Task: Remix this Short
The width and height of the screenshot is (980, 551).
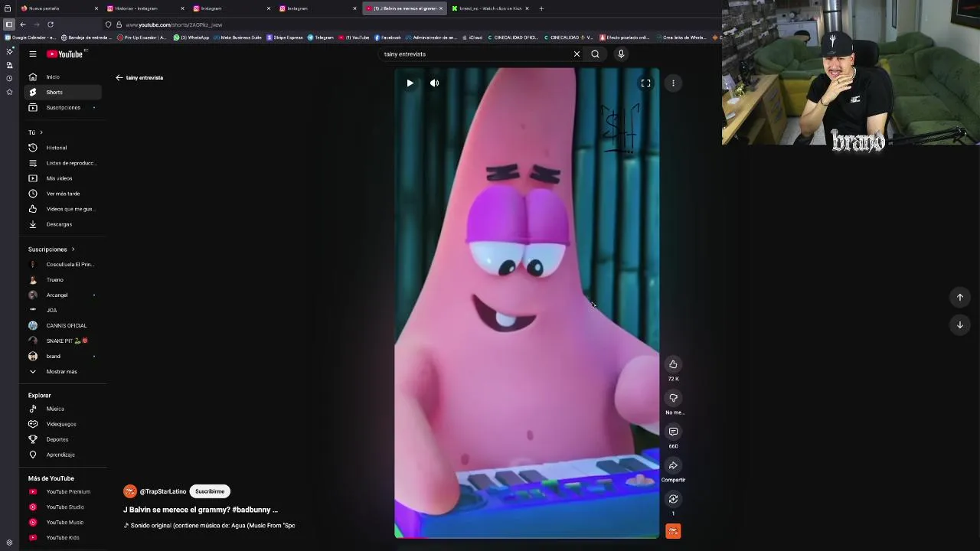Action: (x=673, y=499)
